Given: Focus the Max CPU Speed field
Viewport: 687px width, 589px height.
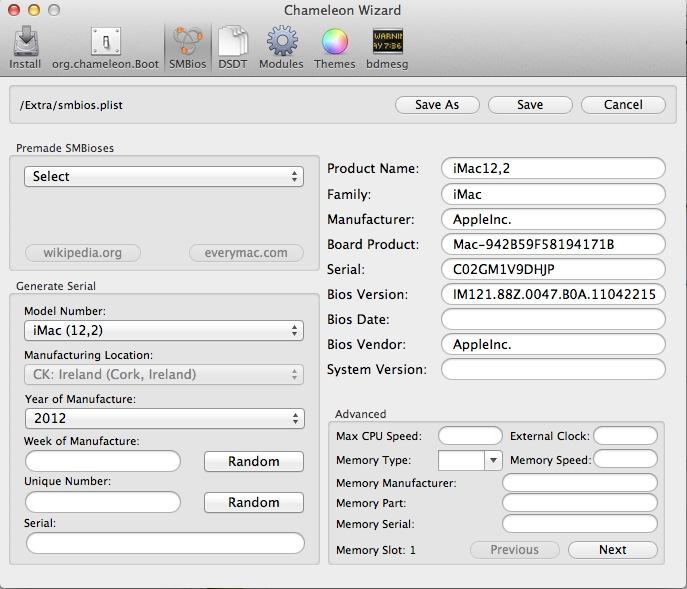Looking at the screenshot, I should [x=470, y=436].
